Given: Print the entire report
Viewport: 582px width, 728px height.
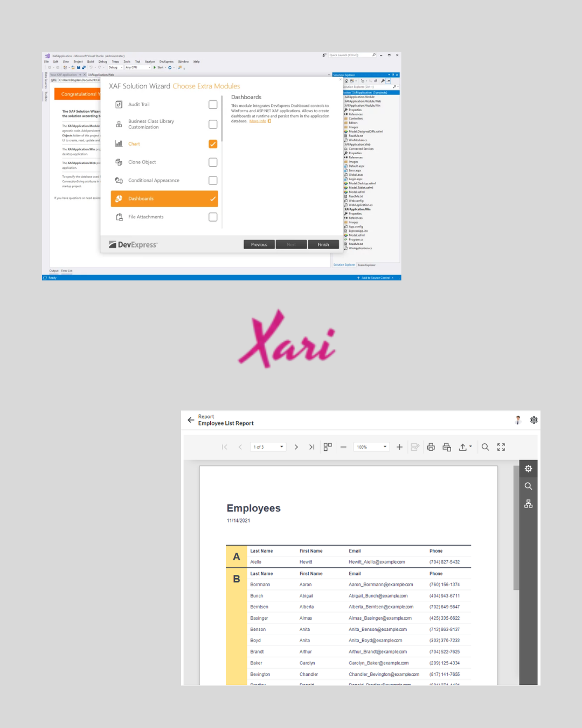Looking at the screenshot, I should [x=431, y=447].
